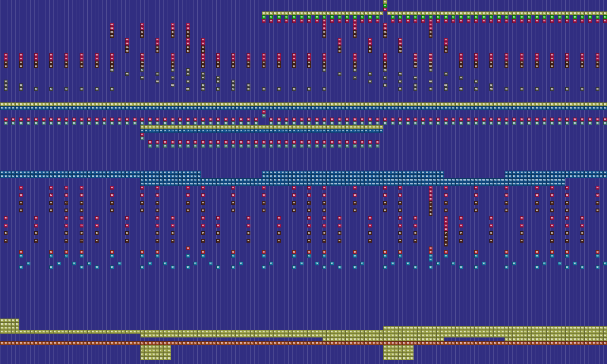Viewport: 607px width, 364px height.
Task: Select the first block of the middle blue double-row segment
Action: coord(264,173)
